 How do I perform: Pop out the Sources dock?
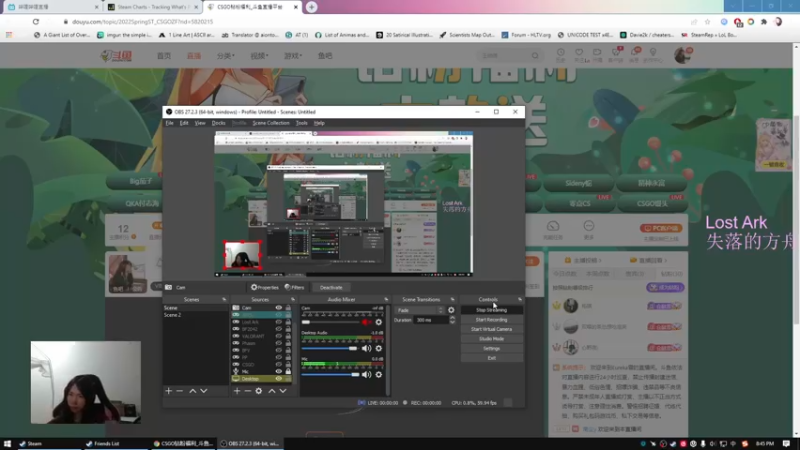pos(293,299)
